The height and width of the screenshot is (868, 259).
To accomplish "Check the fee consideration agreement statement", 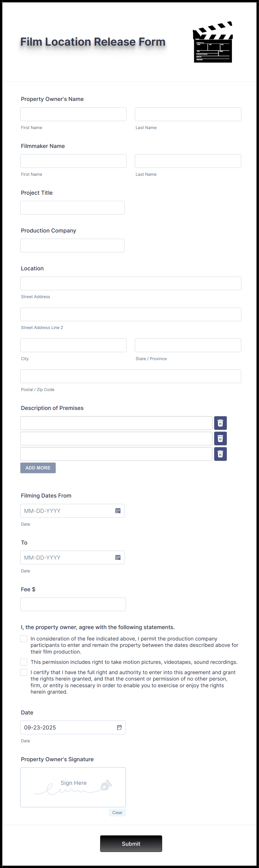I will [x=24, y=638].
